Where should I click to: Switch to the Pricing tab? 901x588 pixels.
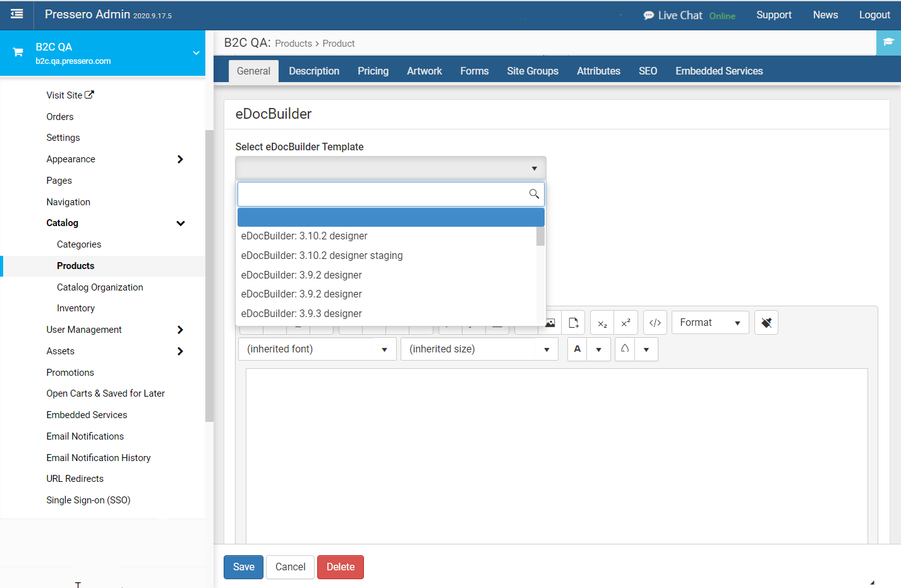[x=373, y=71]
